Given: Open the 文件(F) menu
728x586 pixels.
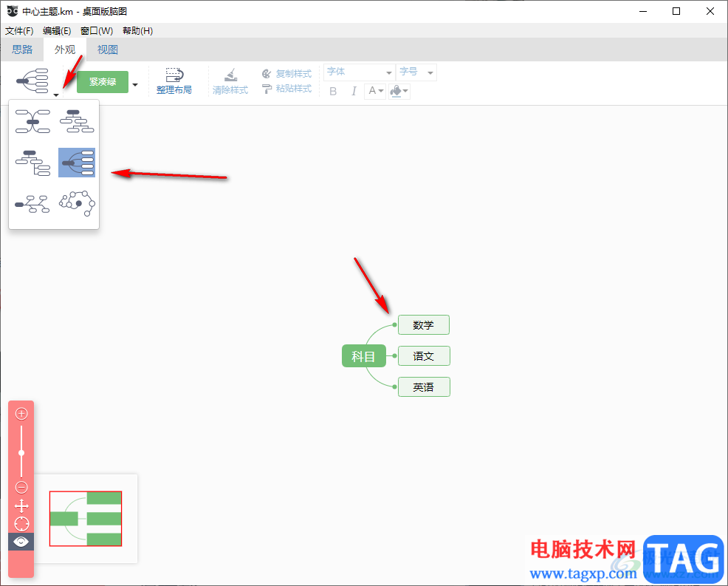Looking at the screenshot, I should [19, 31].
